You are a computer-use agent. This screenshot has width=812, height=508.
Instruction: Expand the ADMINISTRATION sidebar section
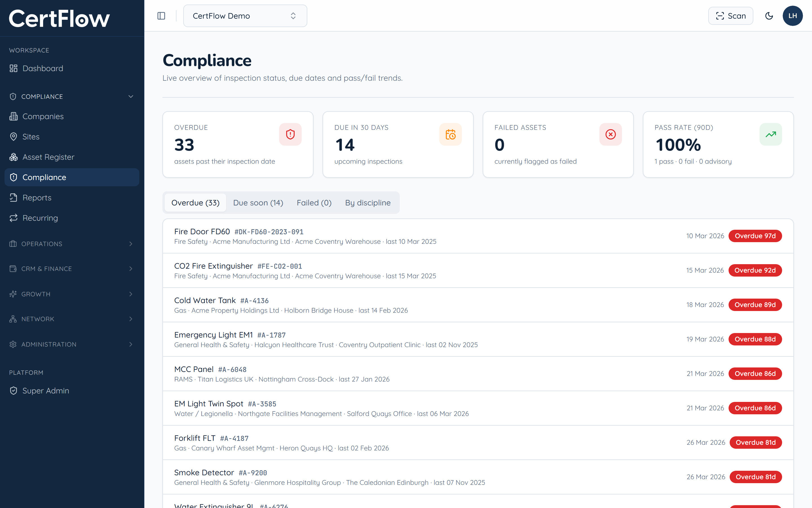(72, 344)
